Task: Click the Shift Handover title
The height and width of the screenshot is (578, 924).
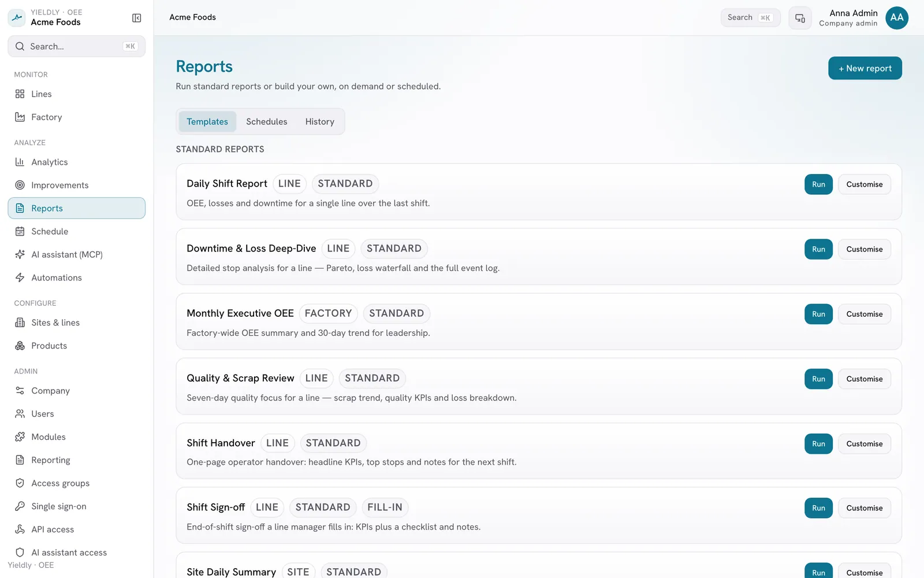Action: pos(221,443)
